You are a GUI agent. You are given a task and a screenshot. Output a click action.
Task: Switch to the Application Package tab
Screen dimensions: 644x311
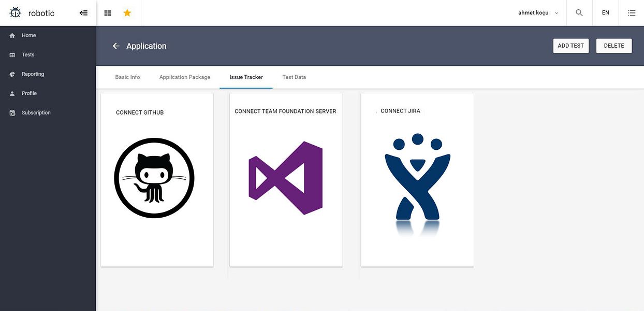coord(185,77)
